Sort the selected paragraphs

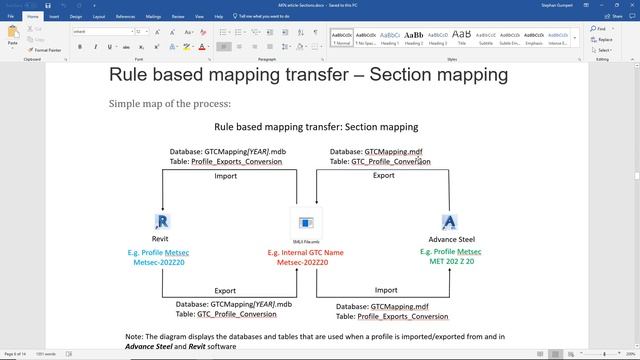click(x=301, y=32)
